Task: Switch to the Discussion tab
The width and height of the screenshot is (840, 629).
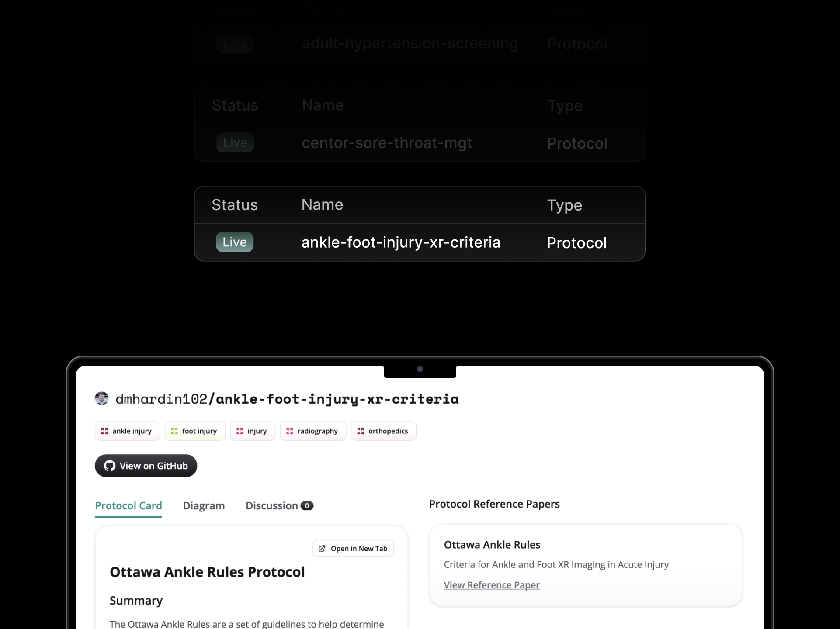Action: 272,506
